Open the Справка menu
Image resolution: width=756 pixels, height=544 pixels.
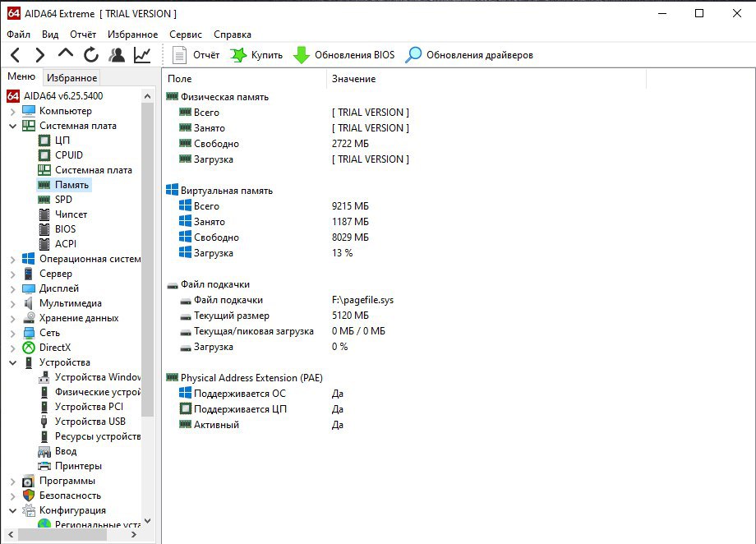coord(233,35)
